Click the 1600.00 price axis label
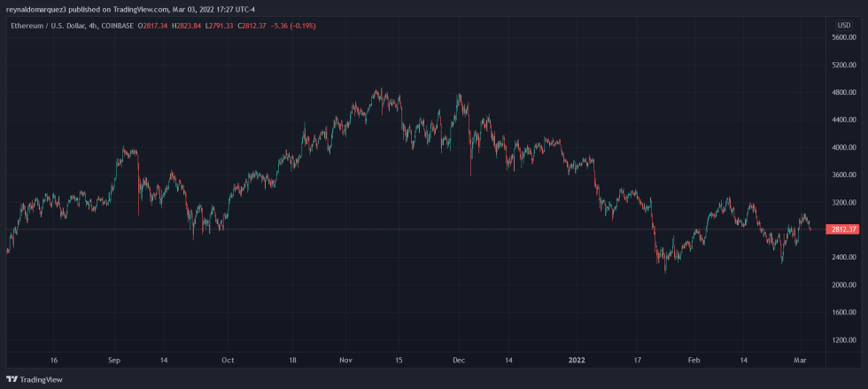The image size is (868, 389). 843,313
